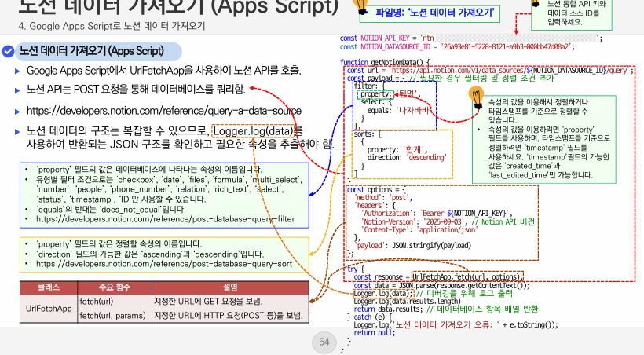Click the 'const options = {' code line
Screen dimensions: 644x355
pos(376,190)
